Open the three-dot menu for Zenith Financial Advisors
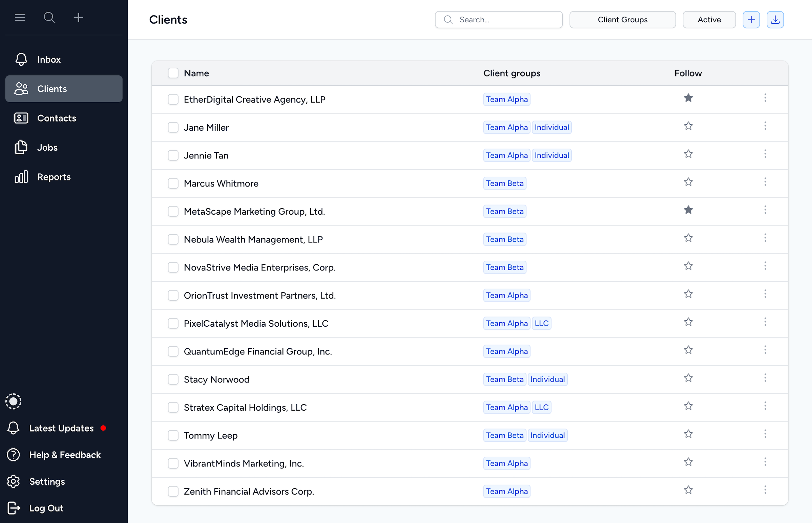 point(765,490)
